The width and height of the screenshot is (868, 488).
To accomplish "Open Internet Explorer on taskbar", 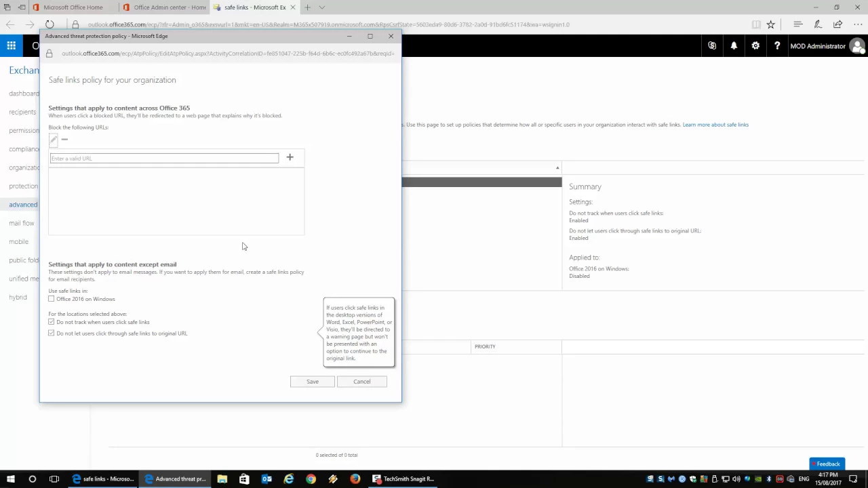I will 289,479.
